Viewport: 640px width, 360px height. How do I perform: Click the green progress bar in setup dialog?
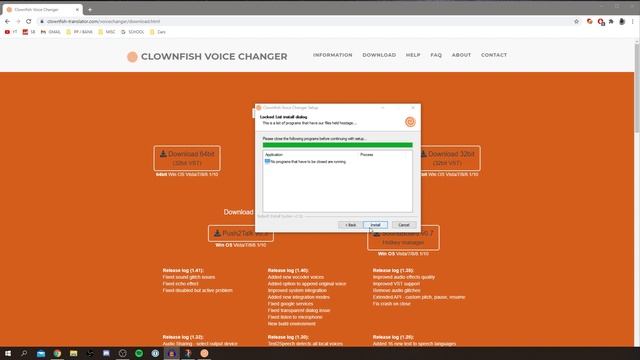coord(338,145)
